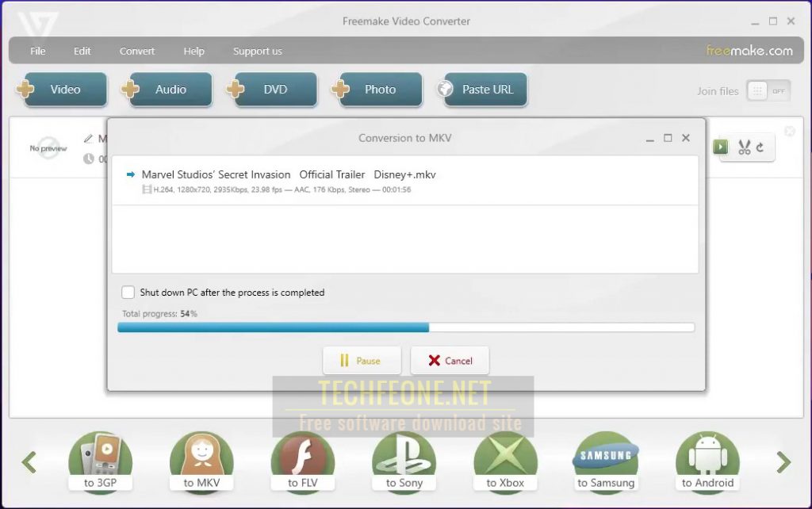Viewport: 812px width, 509px height.
Task: Click the Conversion to MKV title text
Action: pyautogui.click(x=405, y=138)
